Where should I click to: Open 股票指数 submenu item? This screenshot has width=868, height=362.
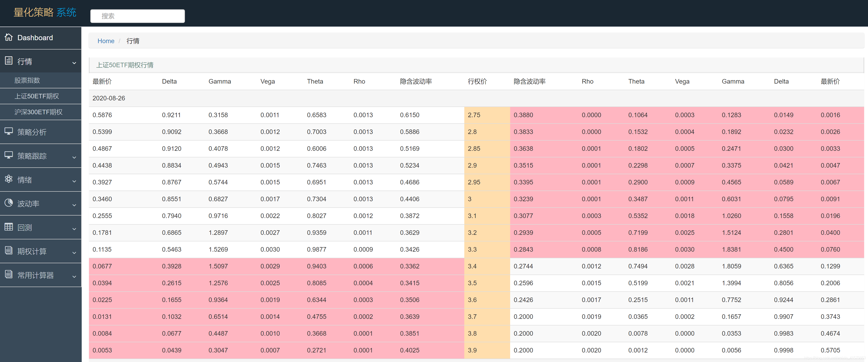coord(27,80)
